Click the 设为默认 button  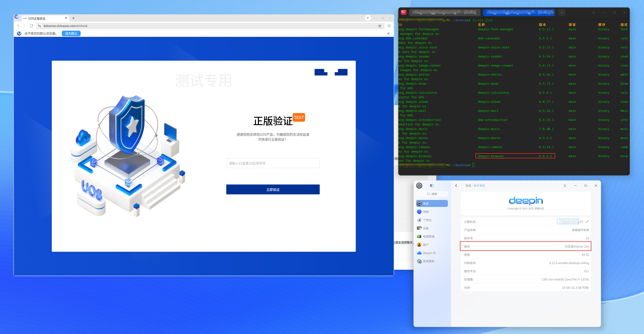point(71,34)
